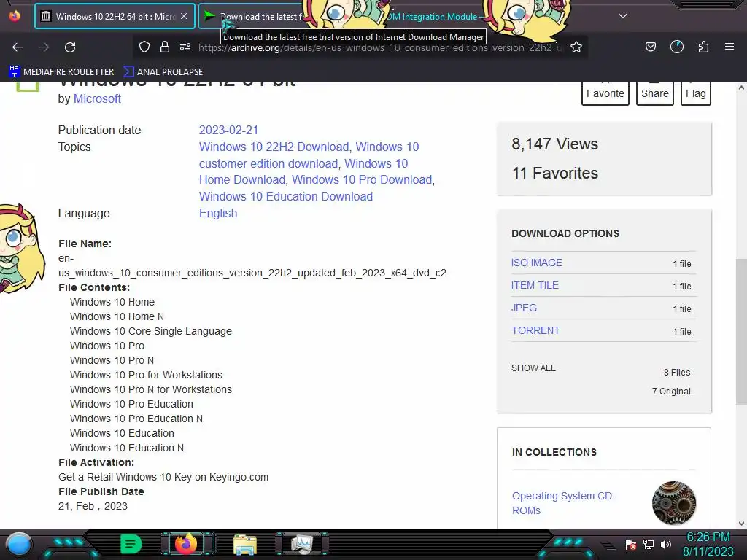Open publication date 2023-02-21 link
The image size is (747, 560).
pos(228,130)
